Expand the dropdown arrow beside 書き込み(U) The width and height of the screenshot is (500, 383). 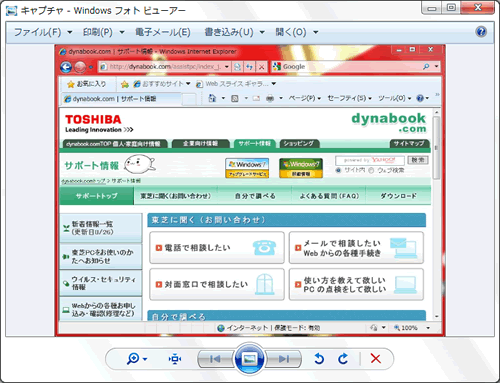tap(262, 32)
